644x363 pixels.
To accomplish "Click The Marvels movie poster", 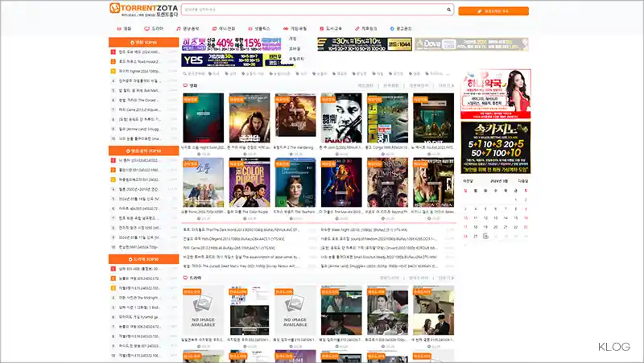I will 341,183.
